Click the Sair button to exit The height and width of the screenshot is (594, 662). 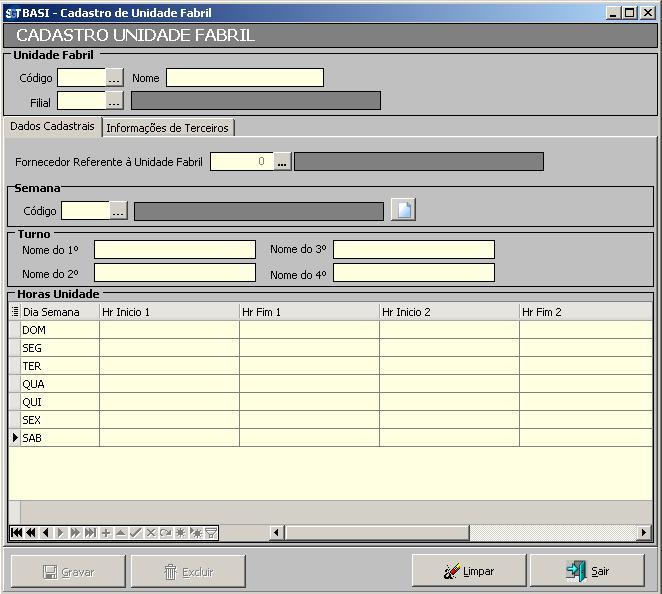587,571
